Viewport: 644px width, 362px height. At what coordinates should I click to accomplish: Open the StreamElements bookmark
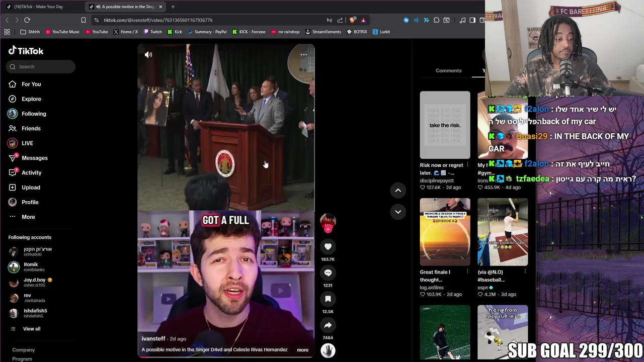coord(323,32)
